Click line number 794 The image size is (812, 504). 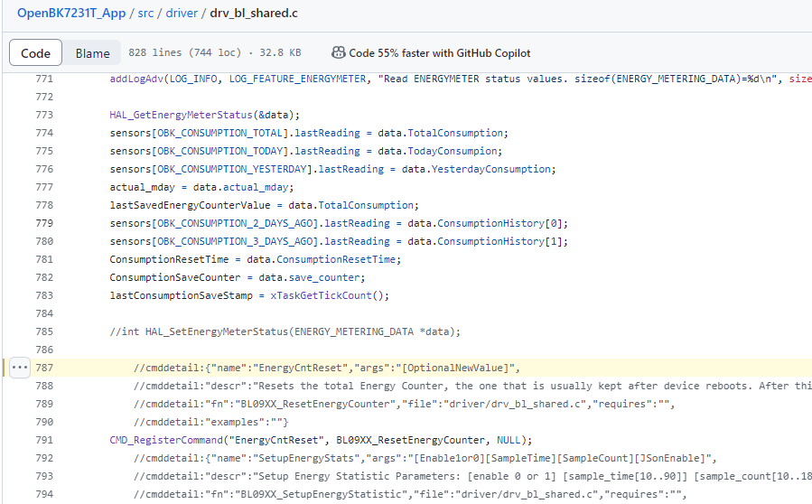[x=44, y=495]
